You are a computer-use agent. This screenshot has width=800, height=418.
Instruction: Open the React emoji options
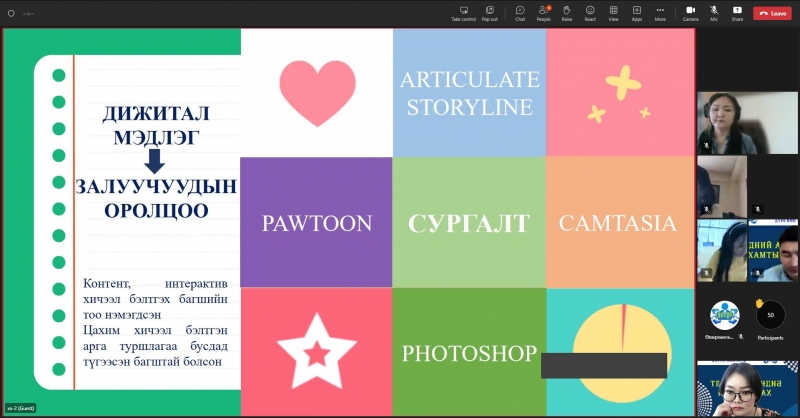[590, 12]
